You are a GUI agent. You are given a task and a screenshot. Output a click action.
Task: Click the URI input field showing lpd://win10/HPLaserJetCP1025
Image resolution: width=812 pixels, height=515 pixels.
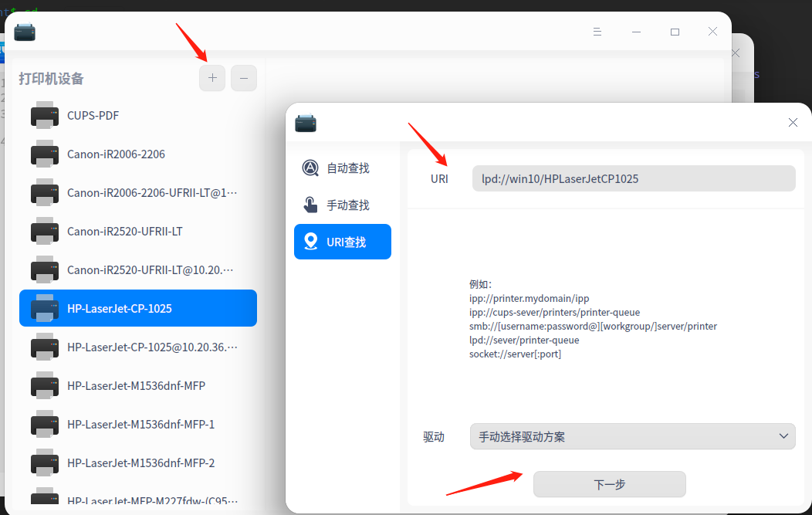pos(633,178)
